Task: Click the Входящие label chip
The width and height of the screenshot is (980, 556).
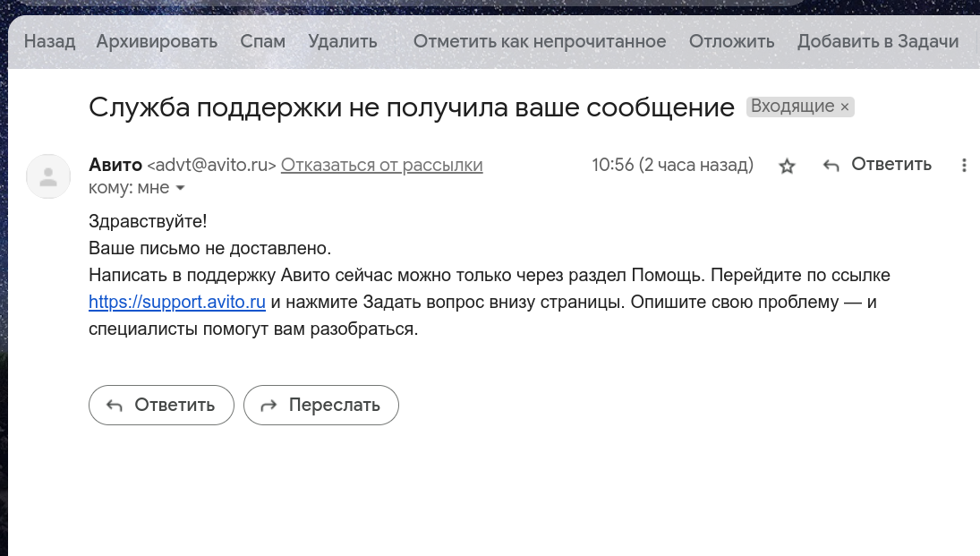Action: tap(792, 107)
